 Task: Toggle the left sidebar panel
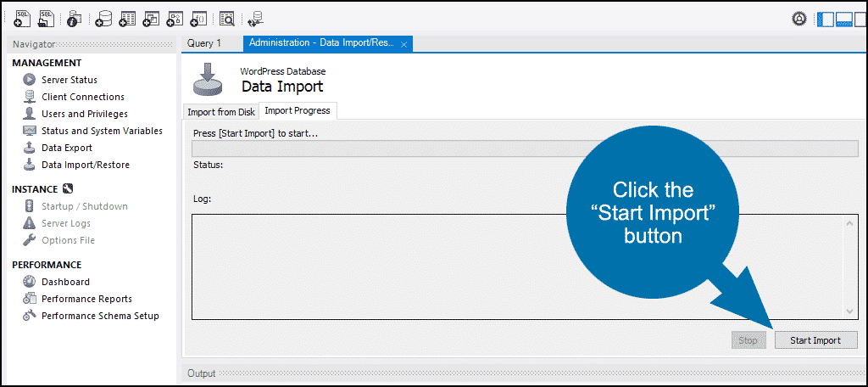pos(826,19)
